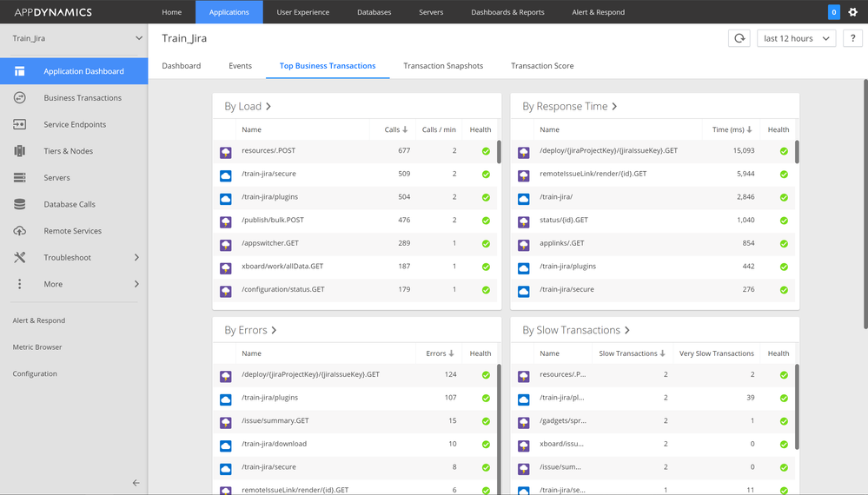Viewport: 868px width, 495px height.
Task: Sort the By Errors table by the Errors column
Action: tap(440, 353)
